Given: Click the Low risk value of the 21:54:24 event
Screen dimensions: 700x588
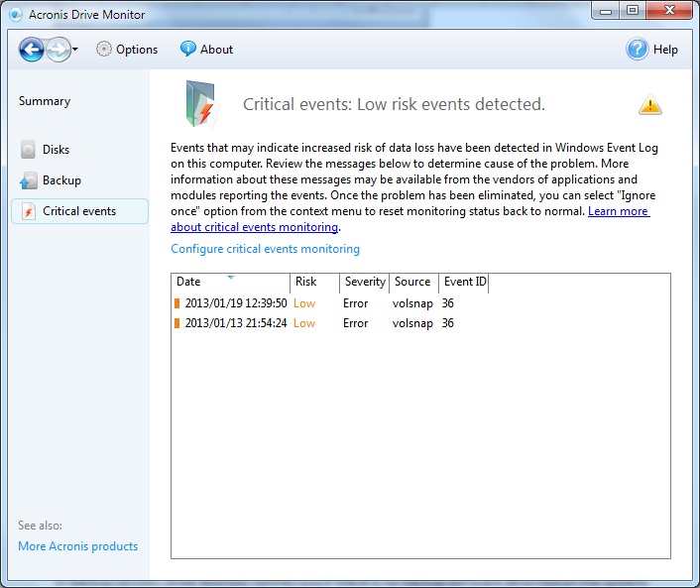Looking at the screenshot, I should point(304,323).
